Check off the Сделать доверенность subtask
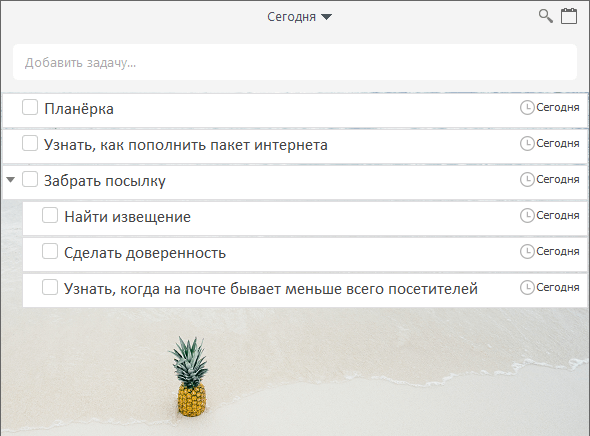The width and height of the screenshot is (590, 436). tap(50, 251)
